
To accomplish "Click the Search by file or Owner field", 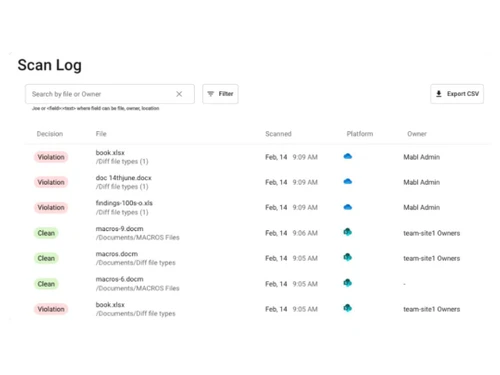I will (x=110, y=94).
